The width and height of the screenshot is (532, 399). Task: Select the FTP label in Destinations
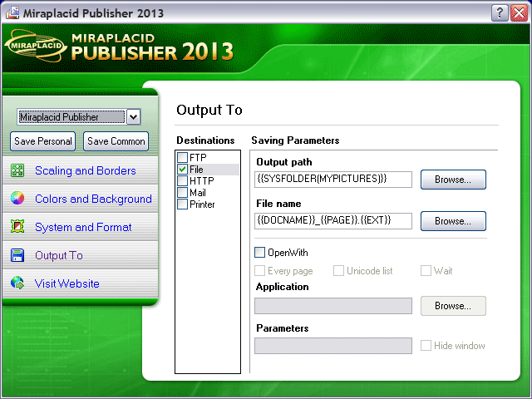coord(198,158)
